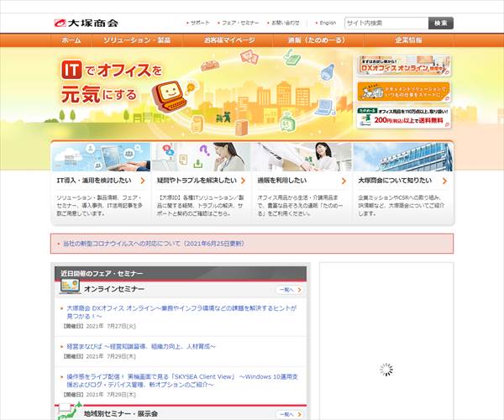This screenshot has width=504, height=420.
Task: Click the delivery woman image
Action: (302, 157)
